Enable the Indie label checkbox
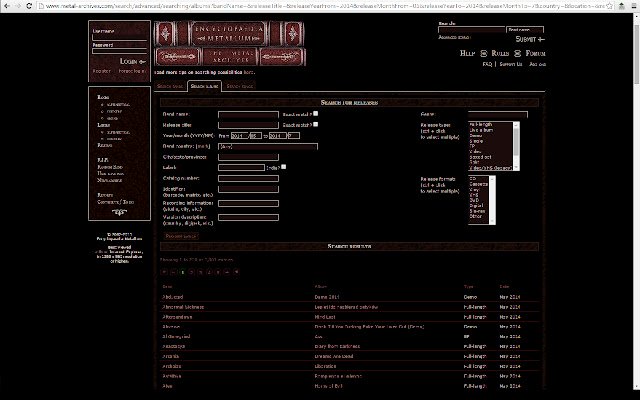The width and height of the screenshot is (640, 400). click(x=283, y=167)
